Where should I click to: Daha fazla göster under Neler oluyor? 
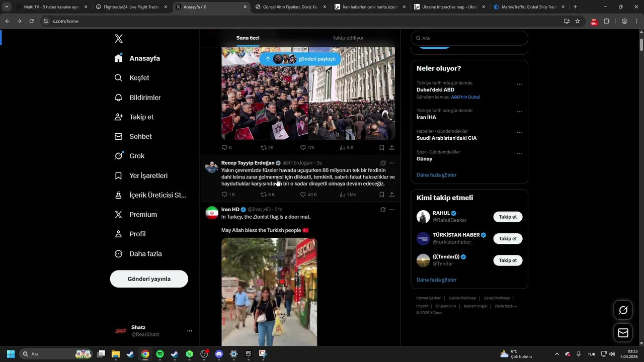(x=436, y=175)
